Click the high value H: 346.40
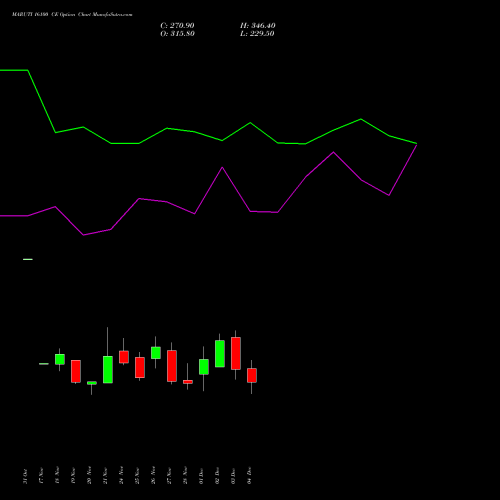This screenshot has height=500, width=500. (x=258, y=26)
